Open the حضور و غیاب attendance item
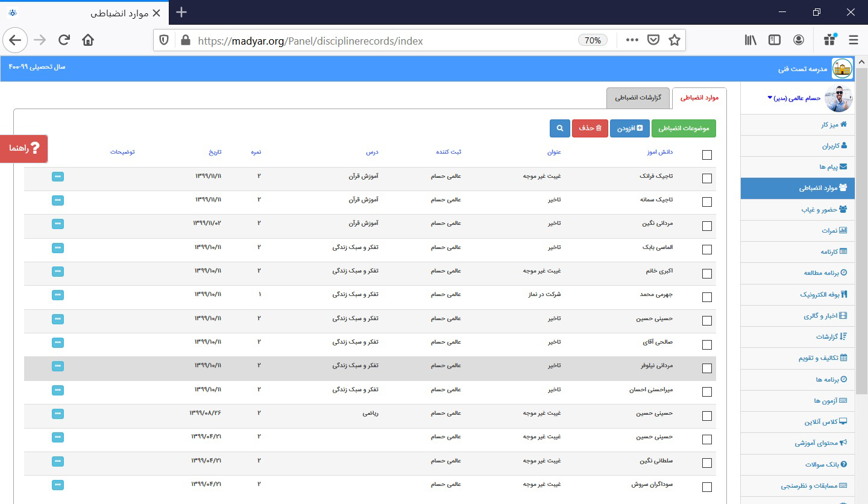This screenshot has width=868, height=504. coord(798,209)
